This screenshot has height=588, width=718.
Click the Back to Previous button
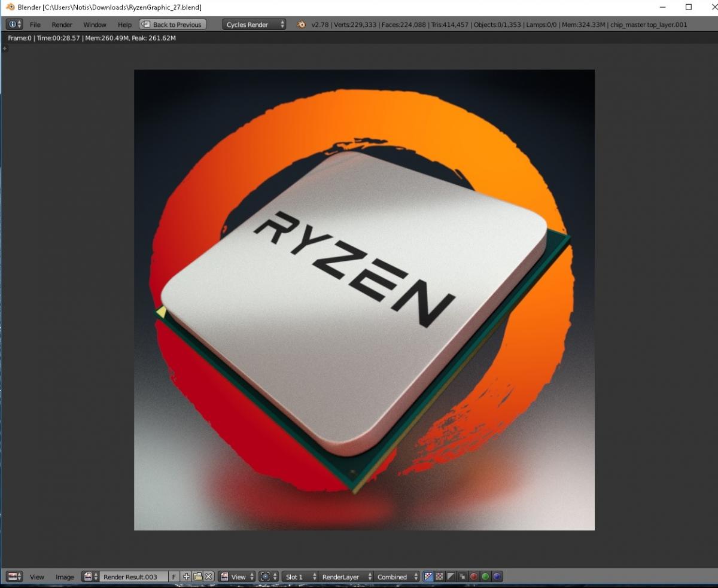[173, 25]
